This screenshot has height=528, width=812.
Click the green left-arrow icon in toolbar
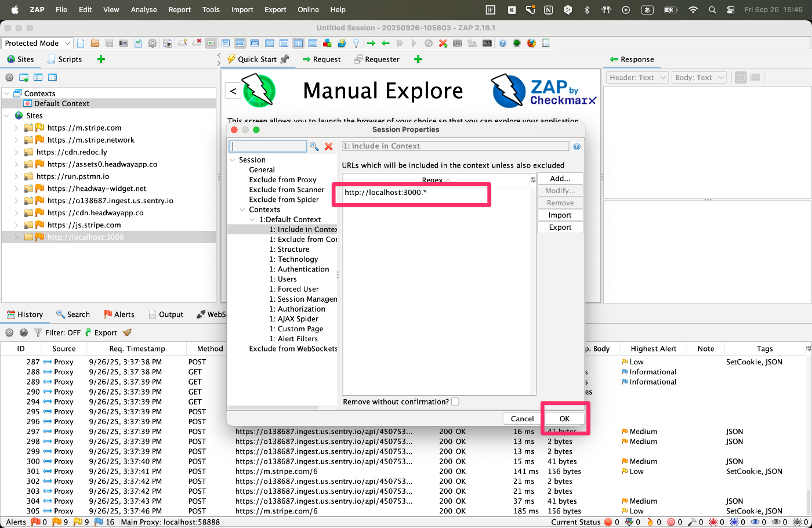click(385, 43)
